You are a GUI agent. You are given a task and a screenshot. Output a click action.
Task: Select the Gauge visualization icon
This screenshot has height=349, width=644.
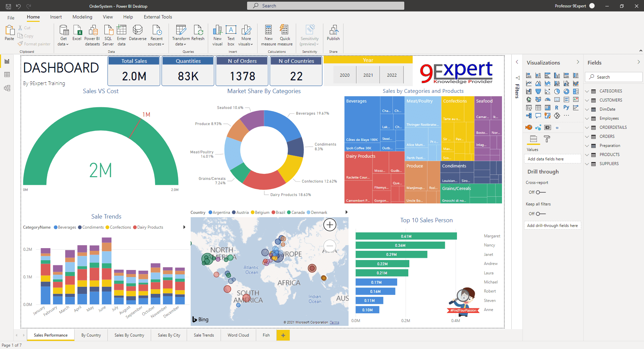point(547,99)
